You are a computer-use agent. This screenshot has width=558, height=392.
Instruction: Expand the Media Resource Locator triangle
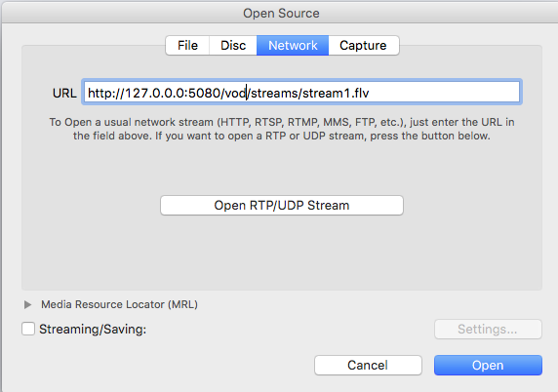point(27,304)
